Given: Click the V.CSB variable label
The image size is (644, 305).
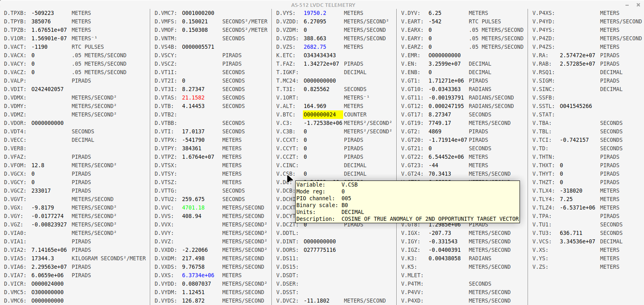Looking at the screenshot, I should [284, 174].
